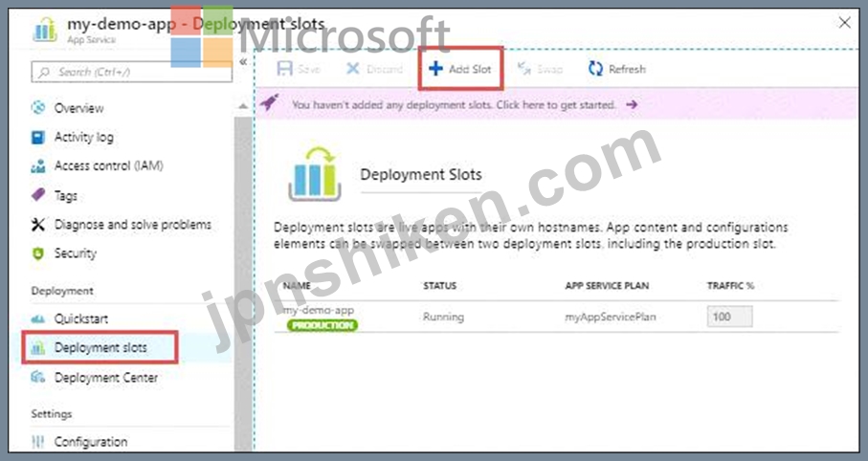Click the STATUS column header

pos(440,286)
